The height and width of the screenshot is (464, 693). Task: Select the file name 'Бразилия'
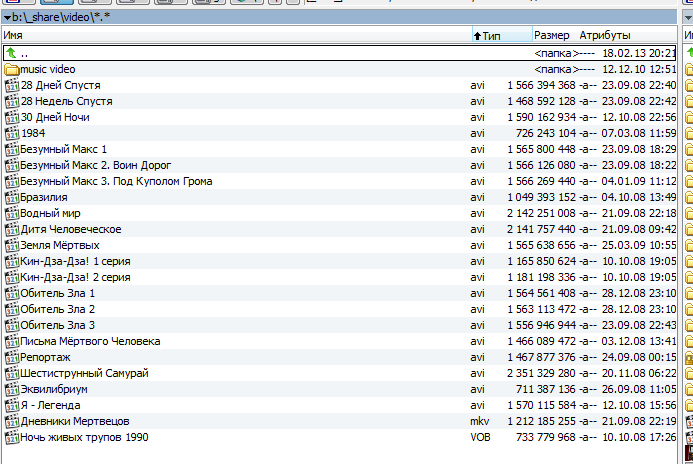(44, 198)
